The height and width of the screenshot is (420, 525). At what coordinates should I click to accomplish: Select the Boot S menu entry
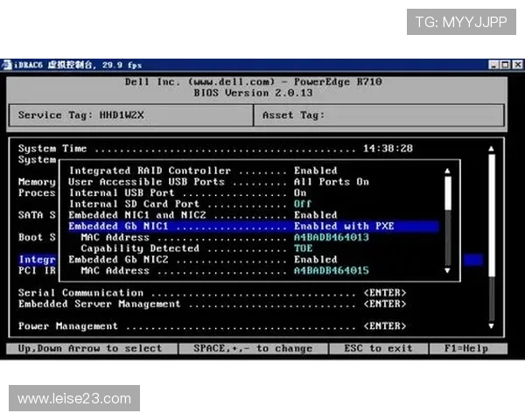coord(37,237)
